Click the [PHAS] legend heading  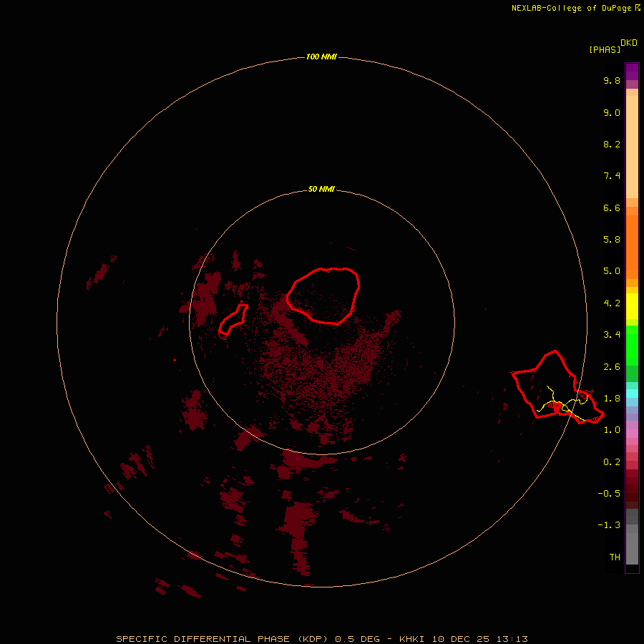point(605,50)
